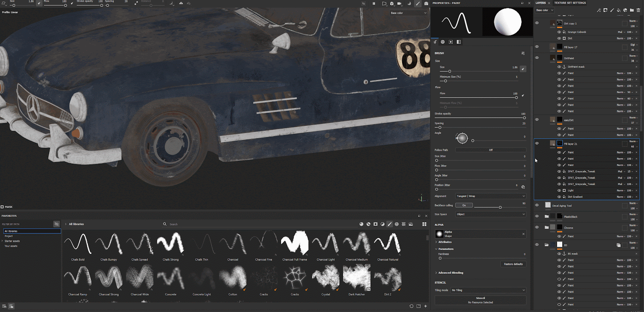Viewport: 644px width, 312px height.
Task: Click the folder icon in the Layers toolbar
Action: point(632,10)
